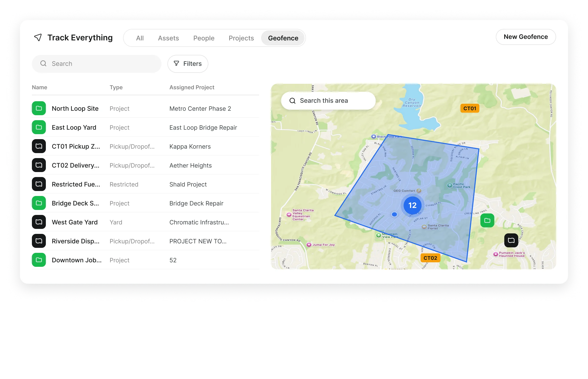
Task: Select the East Loop Yard row name
Action: click(74, 127)
